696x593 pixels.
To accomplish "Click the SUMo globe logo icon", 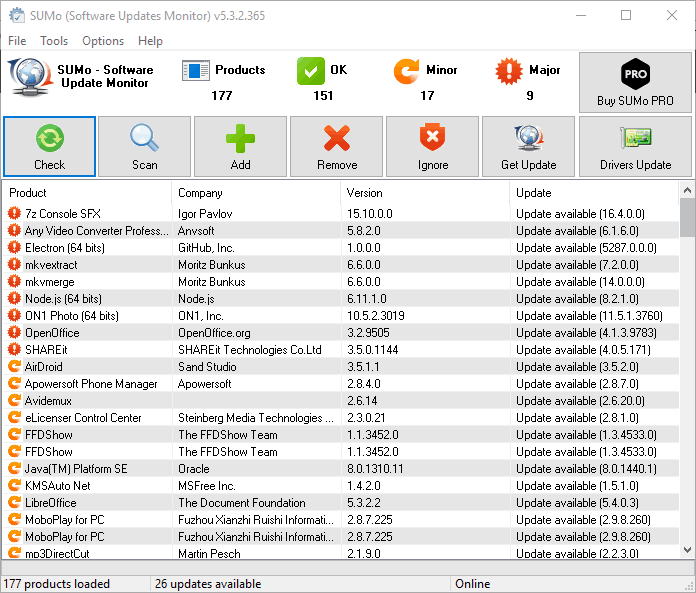I will 30,77.
